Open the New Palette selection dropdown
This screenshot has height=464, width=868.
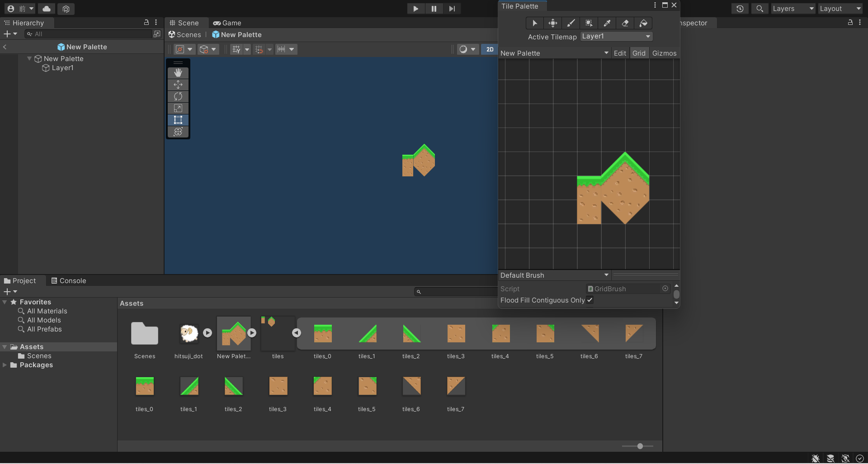pyautogui.click(x=554, y=53)
